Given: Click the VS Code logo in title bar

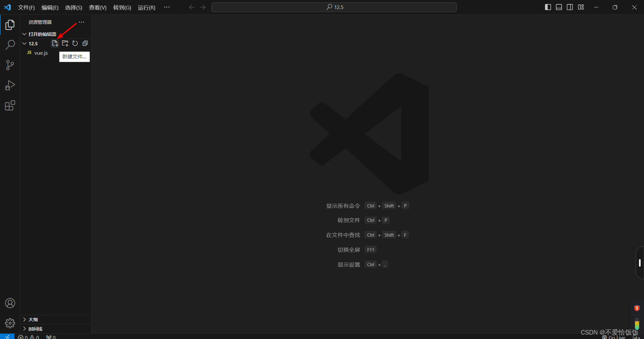Looking at the screenshot, I should click(7, 7).
